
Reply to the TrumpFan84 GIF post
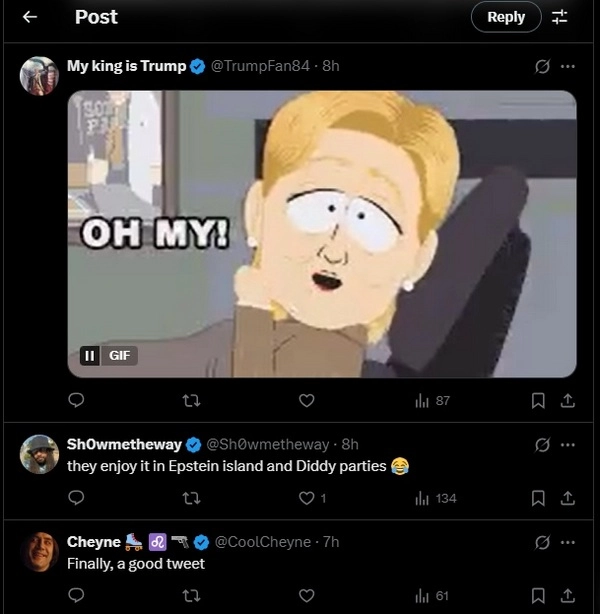point(75,400)
